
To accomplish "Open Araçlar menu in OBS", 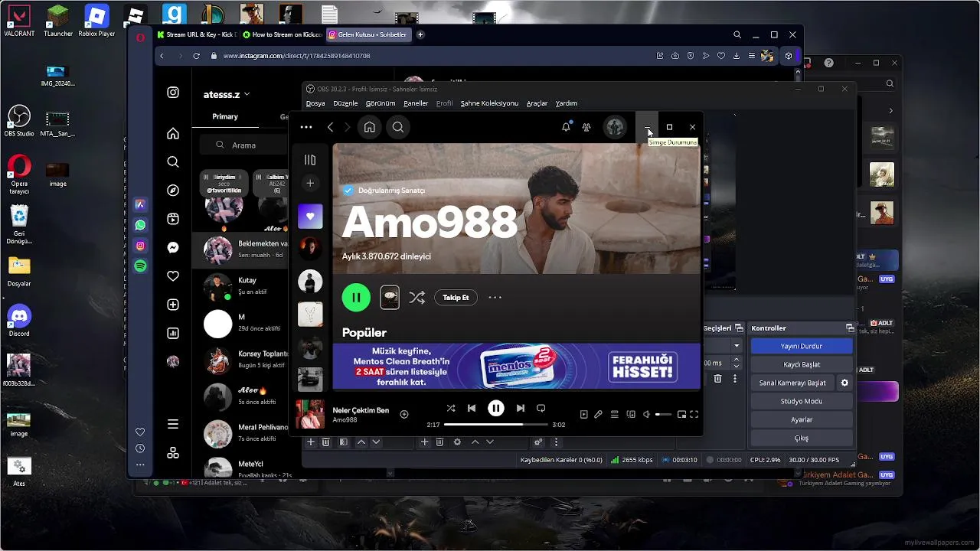I will [537, 103].
